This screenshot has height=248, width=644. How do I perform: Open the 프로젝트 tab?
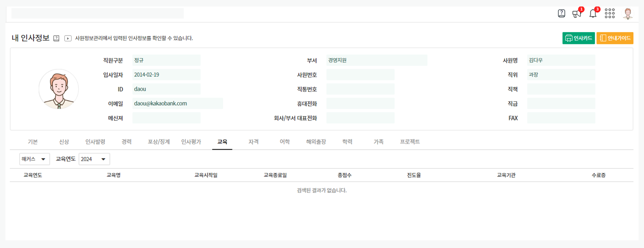coord(410,142)
